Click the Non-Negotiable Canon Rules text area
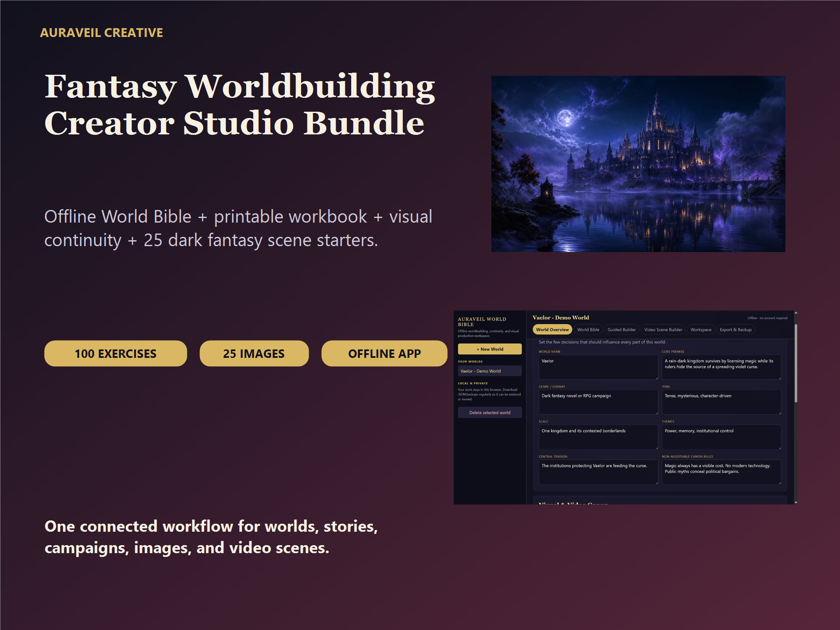Image resolution: width=840 pixels, height=630 pixels. click(x=721, y=472)
